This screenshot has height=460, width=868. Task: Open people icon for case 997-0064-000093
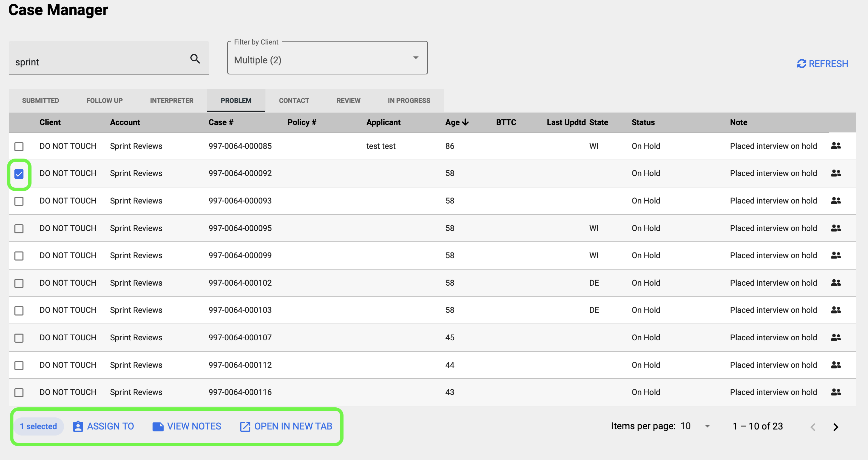tap(835, 200)
